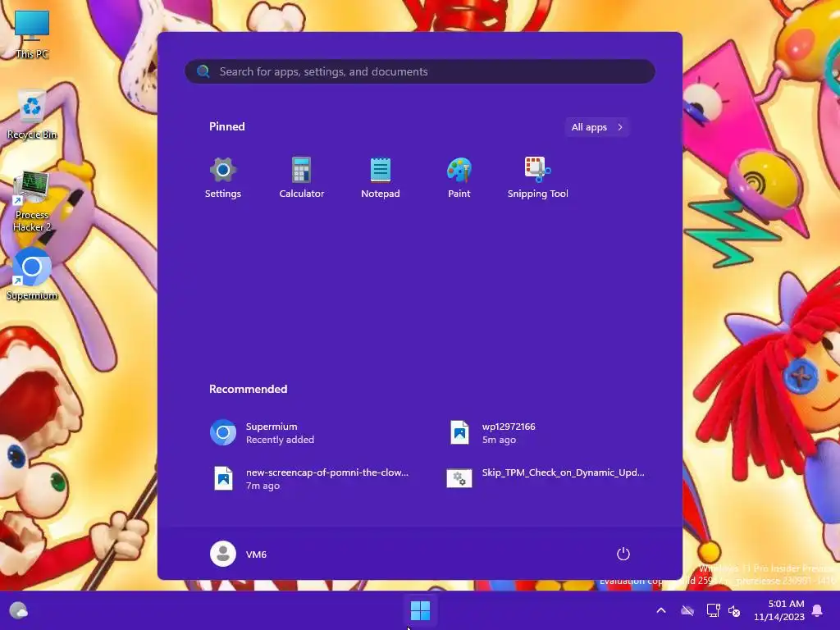Focus the Start menu search box
The width and height of the screenshot is (840, 630).
coord(420,71)
